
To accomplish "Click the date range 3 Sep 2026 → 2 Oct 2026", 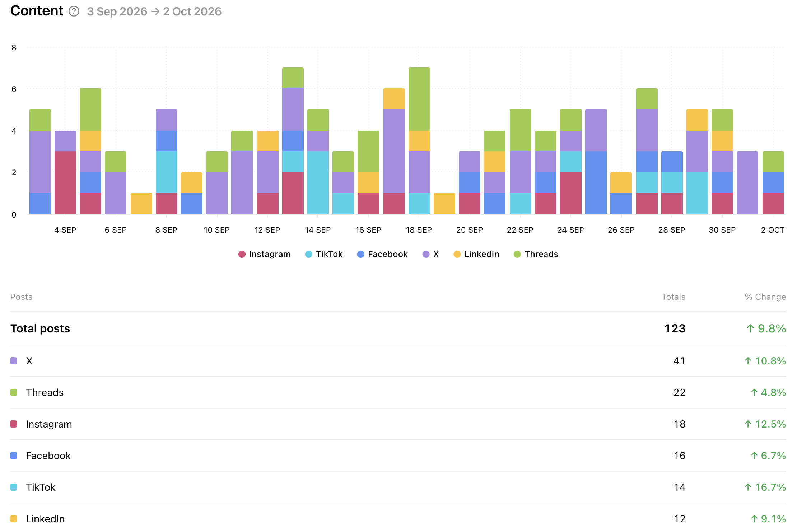I will click(154, 11).
